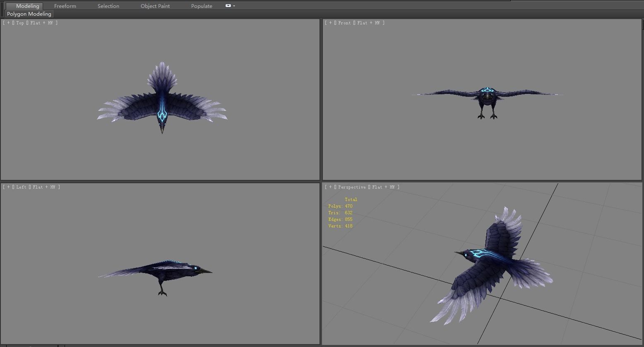This screenshot has height=347, width=644.
Task: Open Front viewport Flat + HW shading menu
Action: coord(368,23)
